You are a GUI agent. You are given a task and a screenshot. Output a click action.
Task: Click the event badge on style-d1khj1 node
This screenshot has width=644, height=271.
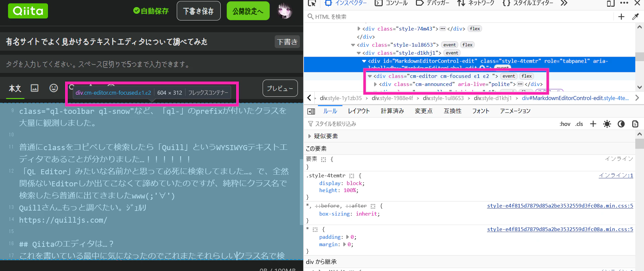point(452,53)
